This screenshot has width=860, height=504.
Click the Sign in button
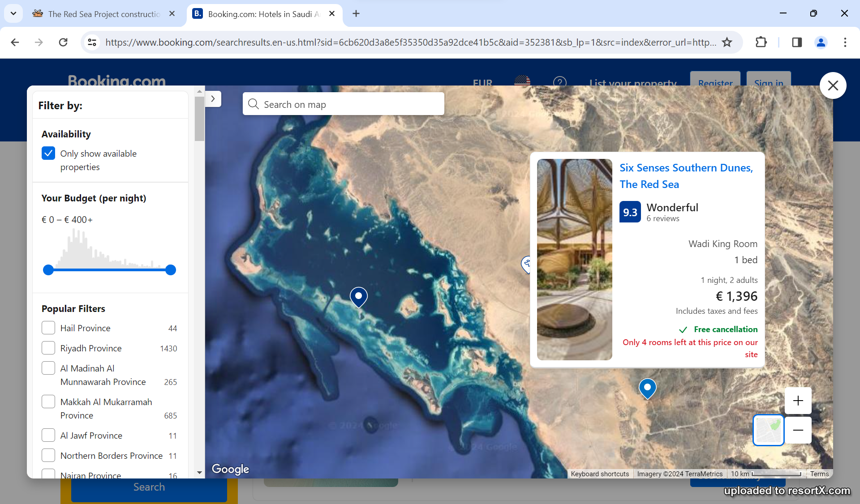(x=769, y=79)
